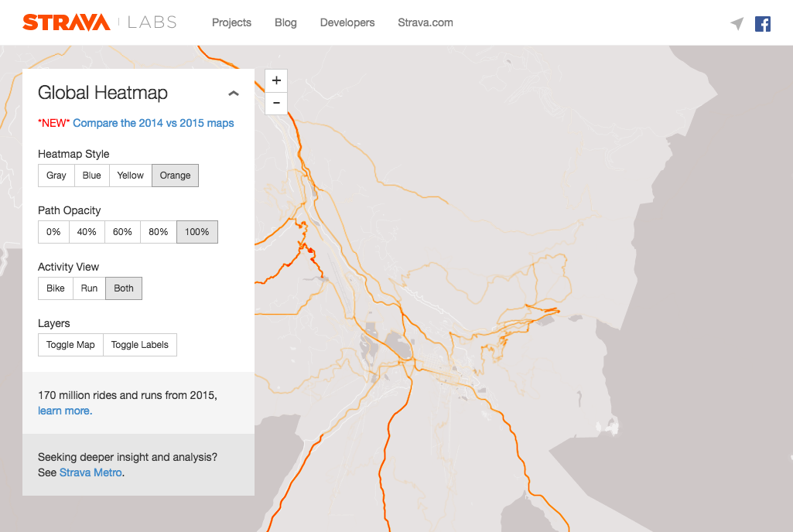
Task: Click 'Seeking deeper insight and analysis?' text
Action: tap(128, 457)
